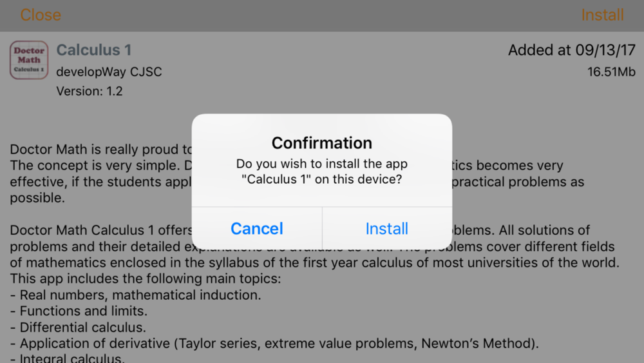Viewport: 644px width, 363px height.
Task: Select the "Application of derivative" topic line
Action: coord(274,343)
